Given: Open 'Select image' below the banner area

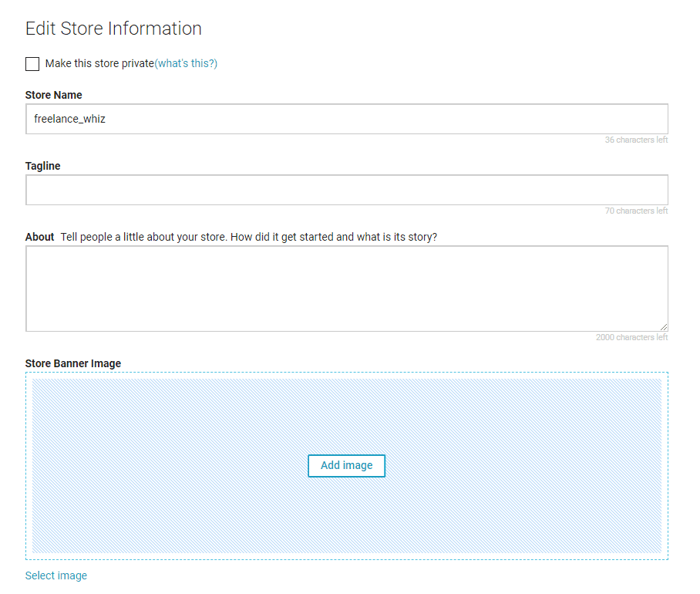Looking at the screenshot, I should [56, 575].
